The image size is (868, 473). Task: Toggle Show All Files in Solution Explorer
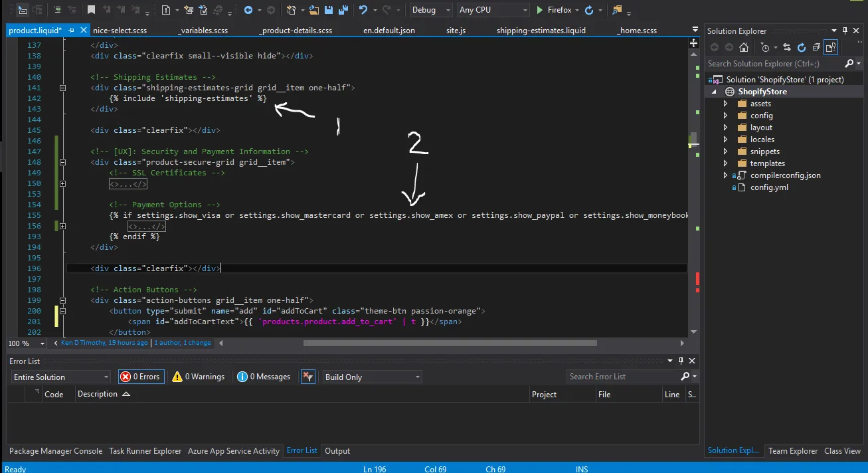831,47
